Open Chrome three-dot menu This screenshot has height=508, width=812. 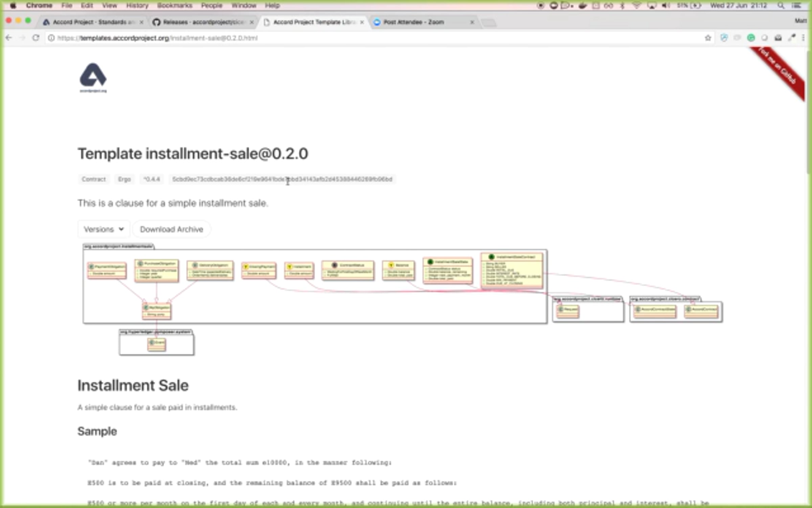click(x=803, y=38)
